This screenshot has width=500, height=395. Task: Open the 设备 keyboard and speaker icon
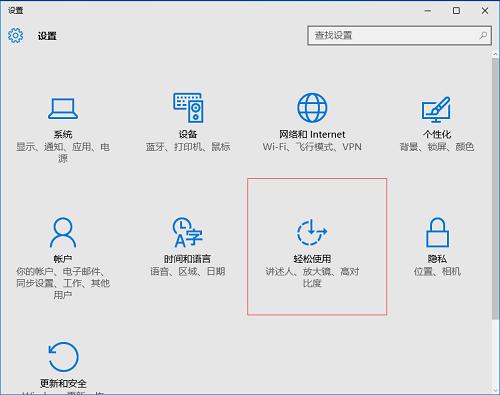click(x=188, y=107)
